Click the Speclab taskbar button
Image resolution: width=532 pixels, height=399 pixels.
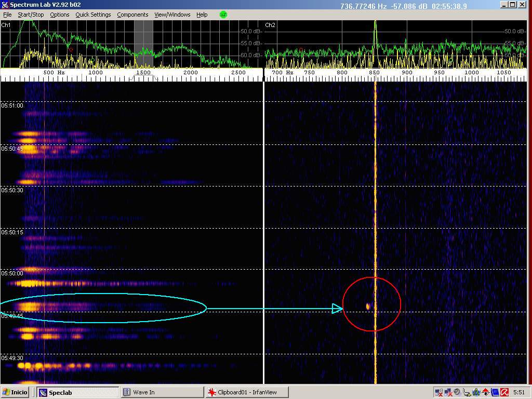click(x=78, y=392)
